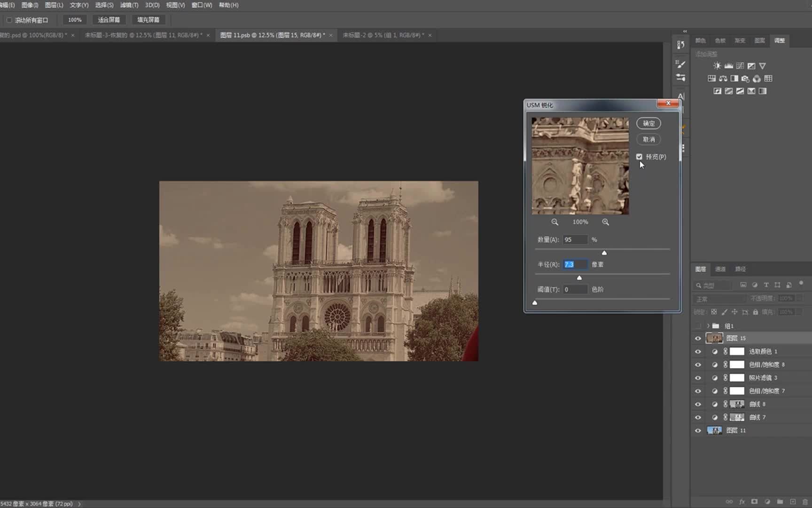Create a new layer
The image size is (812, 508).
click(x=793, y=501)
